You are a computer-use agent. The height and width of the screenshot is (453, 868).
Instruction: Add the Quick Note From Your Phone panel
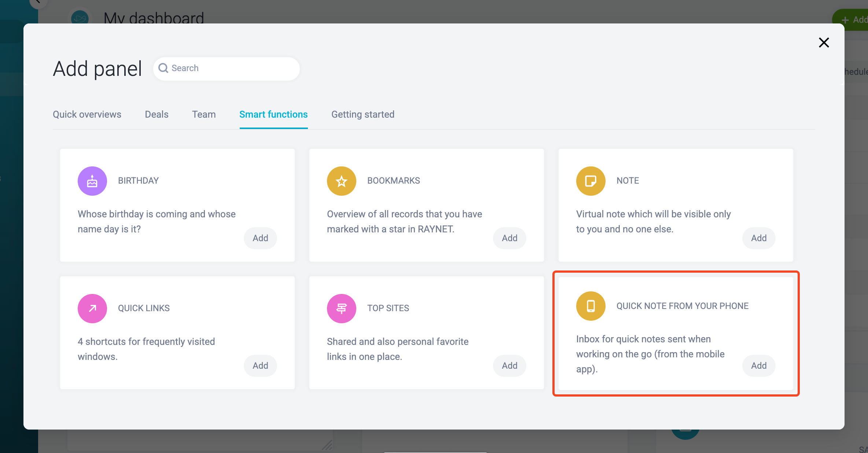click(x=759, y=366)
